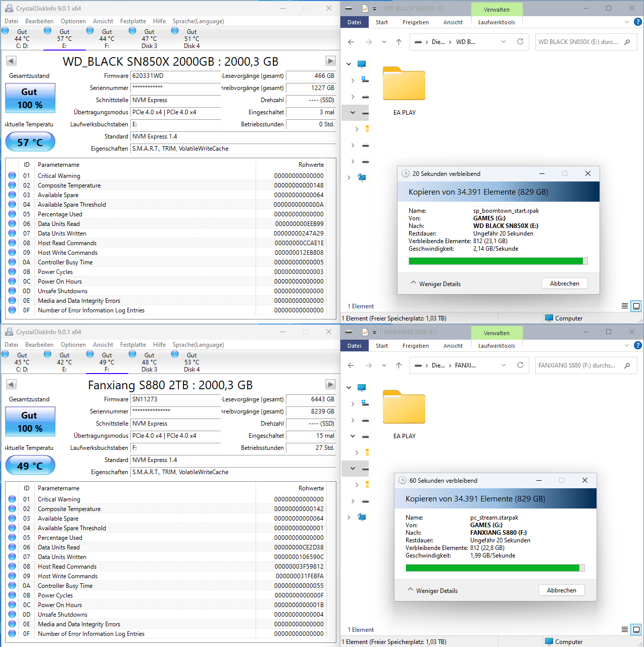Open Datei menu in WD_BLACK CrystalDiskInfo window
The image size is (644, 647).
point(11,21)
